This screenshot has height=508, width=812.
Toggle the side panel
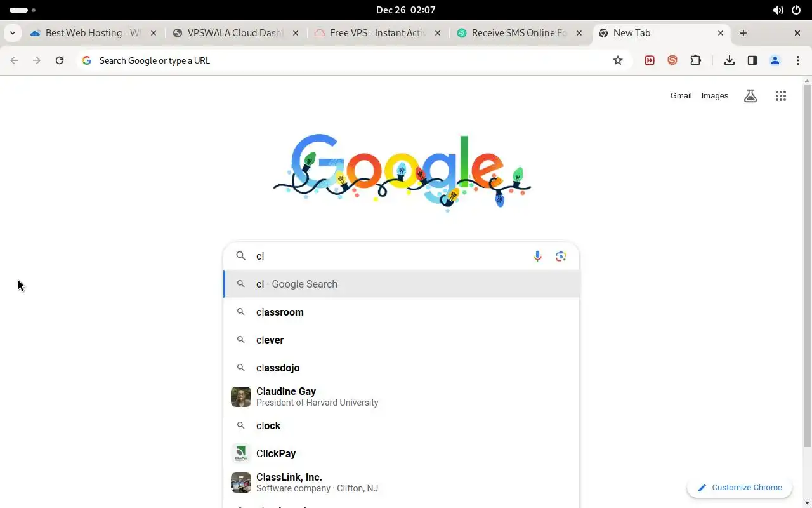point(752,60)
